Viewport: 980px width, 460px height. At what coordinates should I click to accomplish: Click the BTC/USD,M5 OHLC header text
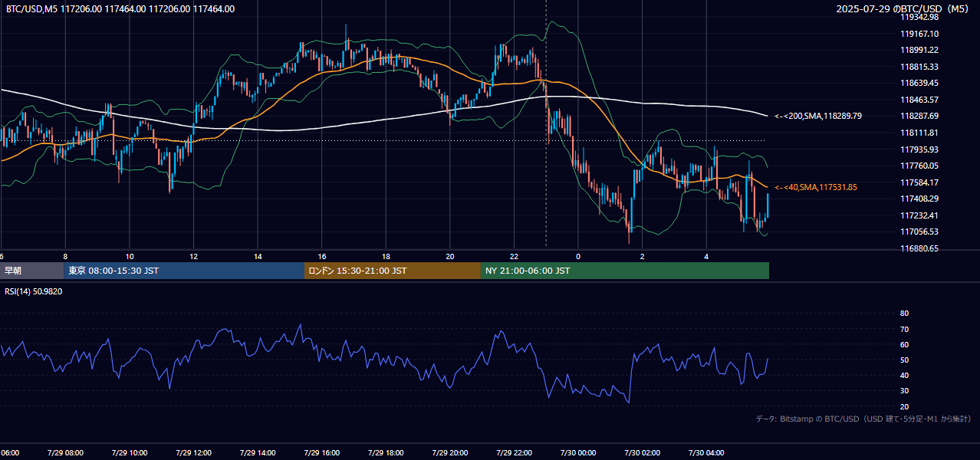[120, 9]
